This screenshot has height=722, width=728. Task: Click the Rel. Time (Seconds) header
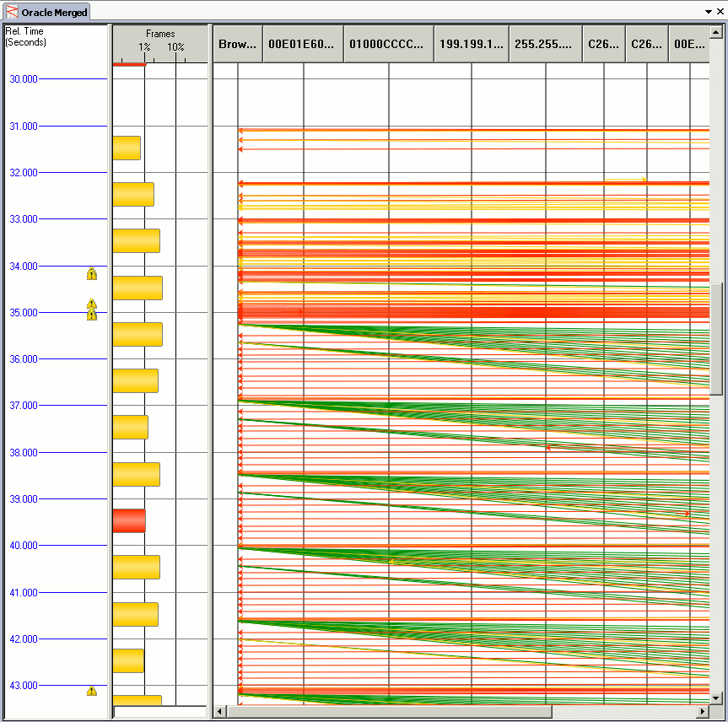[x=25, y=36]
